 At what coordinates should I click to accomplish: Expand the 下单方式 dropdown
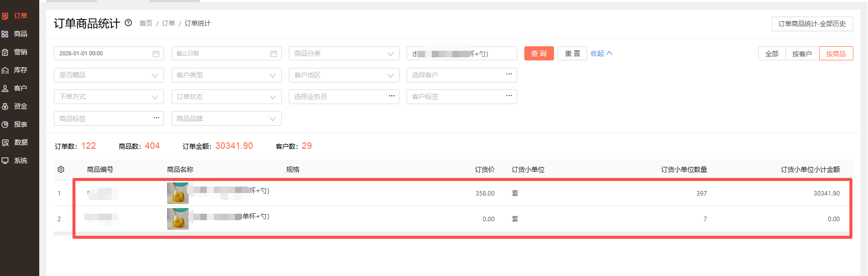coord(109,97)
